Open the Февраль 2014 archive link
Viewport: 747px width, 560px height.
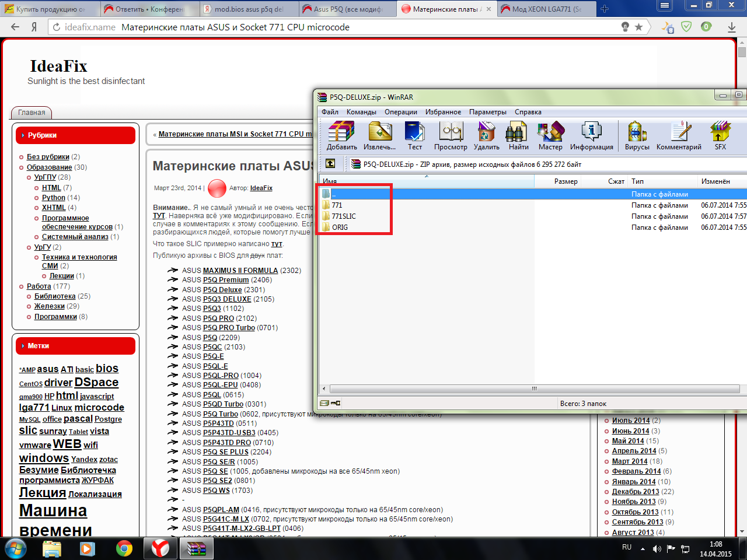[637, 471]
